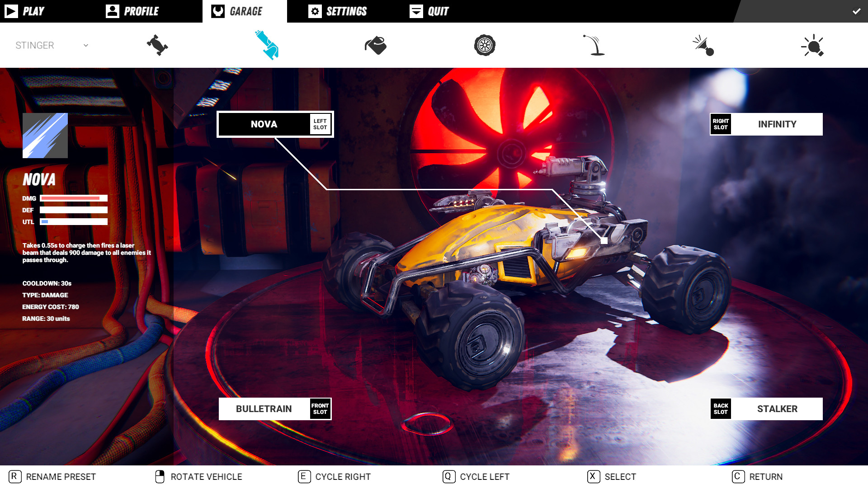Click the RIGHT SLOT INFINITY label
Screen dimensions: 868x488
(766, 124)
